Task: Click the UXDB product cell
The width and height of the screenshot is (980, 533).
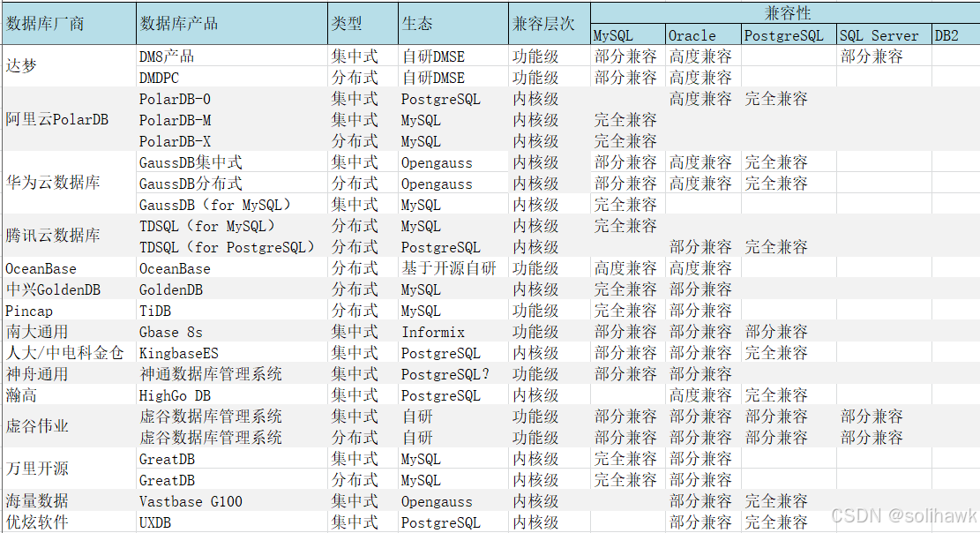Action: tap(231, 522)
